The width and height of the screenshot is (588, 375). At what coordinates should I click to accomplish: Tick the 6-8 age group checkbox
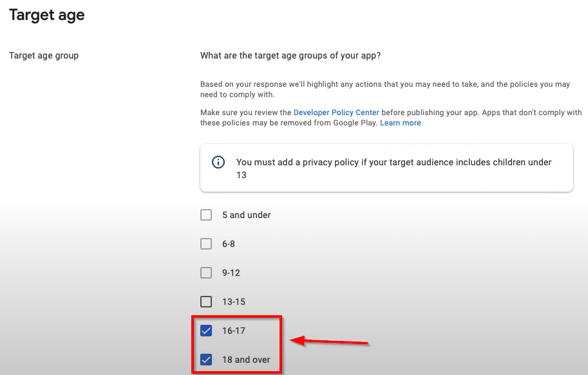pos(206,244)
